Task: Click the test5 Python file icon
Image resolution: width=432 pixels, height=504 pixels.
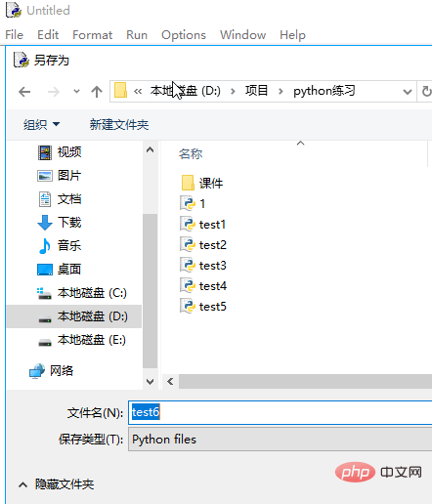Action: (188, 307)
